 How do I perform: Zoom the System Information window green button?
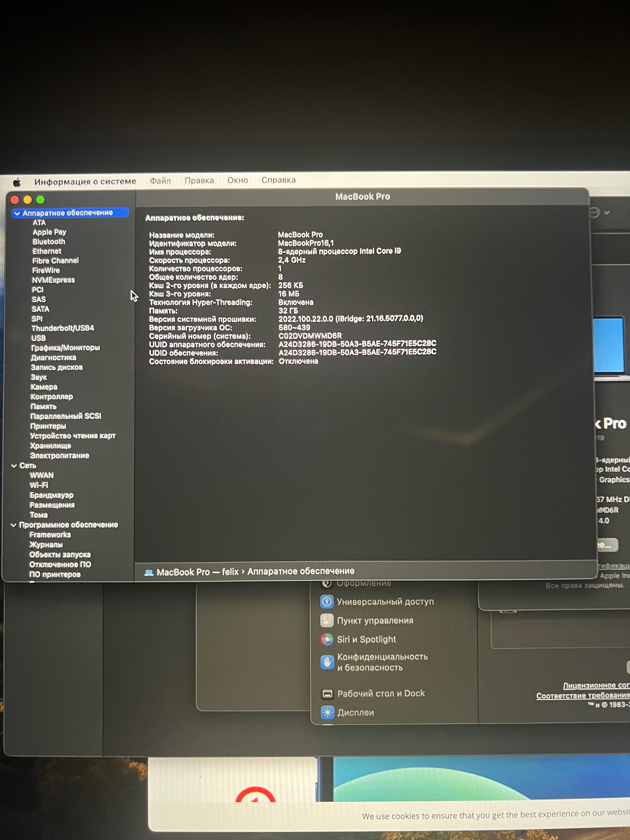pos(40,200)
